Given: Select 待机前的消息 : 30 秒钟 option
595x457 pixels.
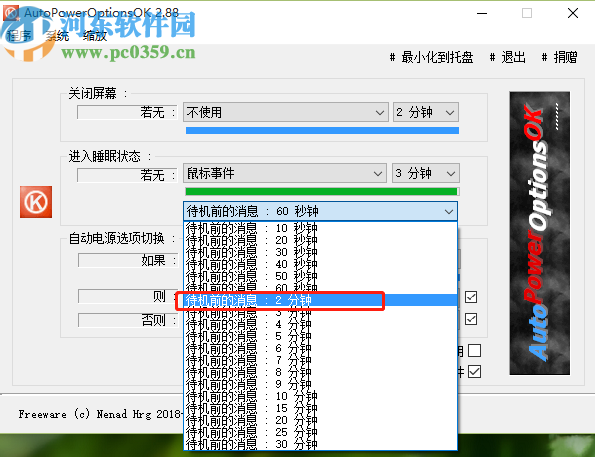Looking at the screenshot, I should click(x=321, y=252).
